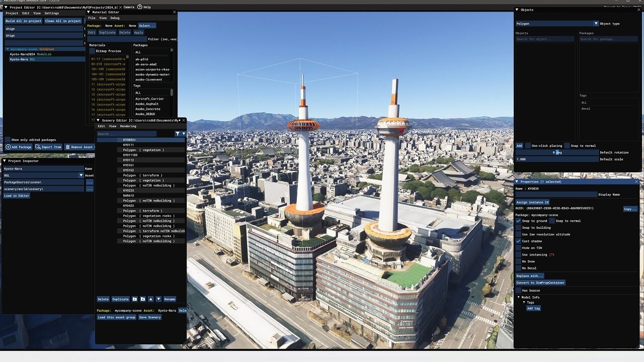The height and width of the screenshot is (362, 644).
Task: Open the Polygon object type dropdown
Action: 596,24
